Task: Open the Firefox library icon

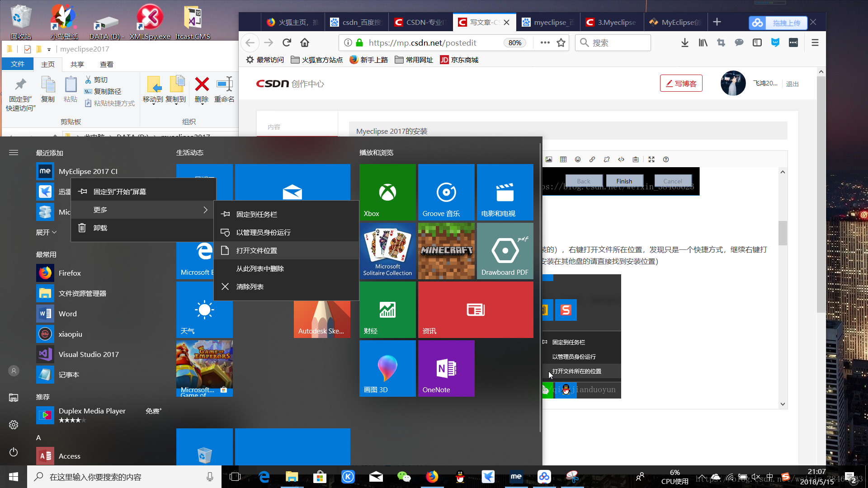Action: 703,42
